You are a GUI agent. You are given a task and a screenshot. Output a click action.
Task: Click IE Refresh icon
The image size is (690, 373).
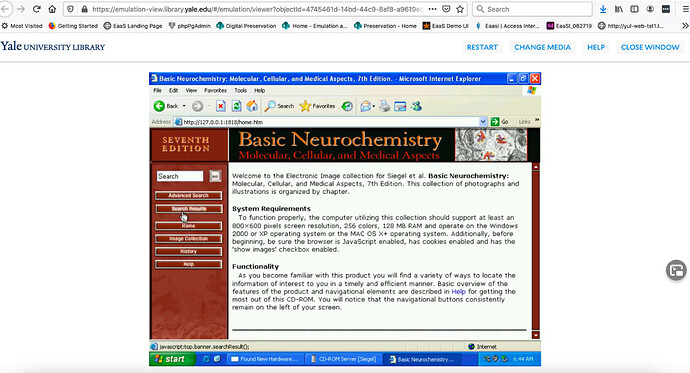236,106
